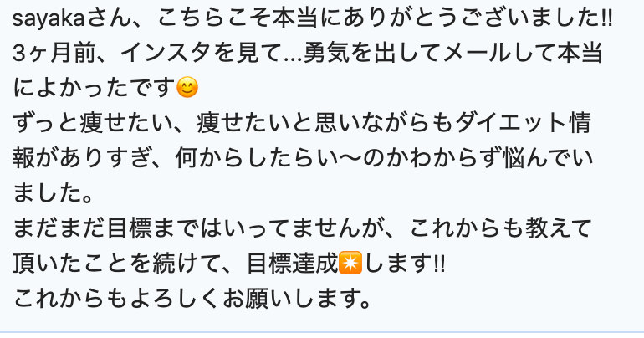Click the phrase 頂いたことを続けて
The width and height of the screenshot is (644, 338).
(116, 263)
